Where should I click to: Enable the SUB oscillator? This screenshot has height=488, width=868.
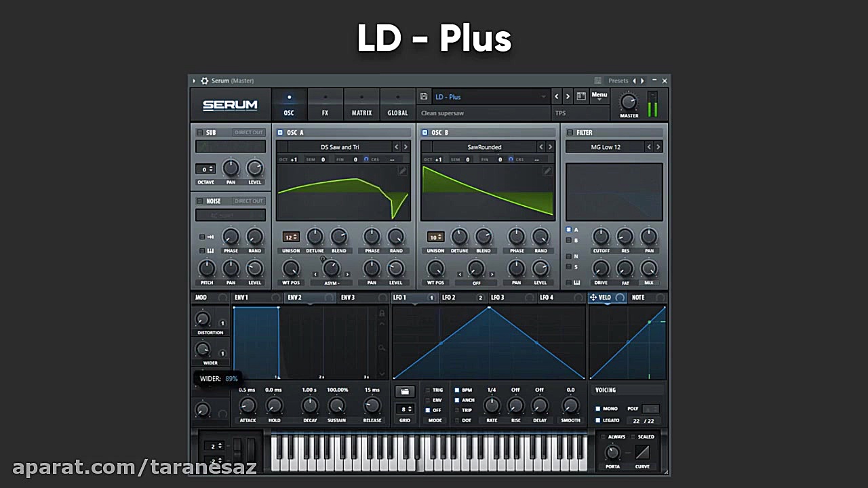pos(200,132)
